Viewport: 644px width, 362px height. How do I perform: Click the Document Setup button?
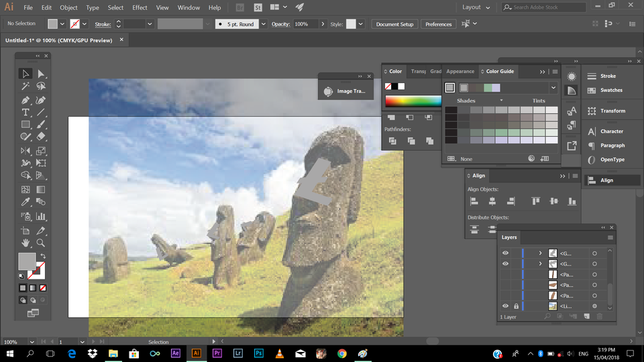pyautogui.click(x=394, y=24)
